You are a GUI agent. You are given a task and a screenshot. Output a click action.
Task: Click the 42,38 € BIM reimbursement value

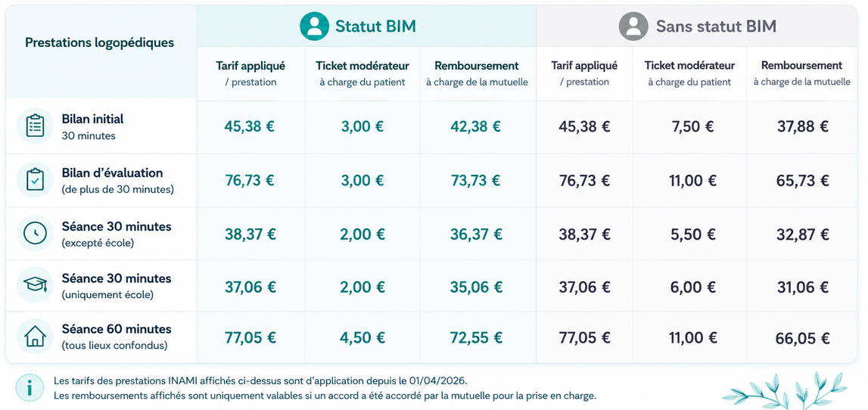475,127
